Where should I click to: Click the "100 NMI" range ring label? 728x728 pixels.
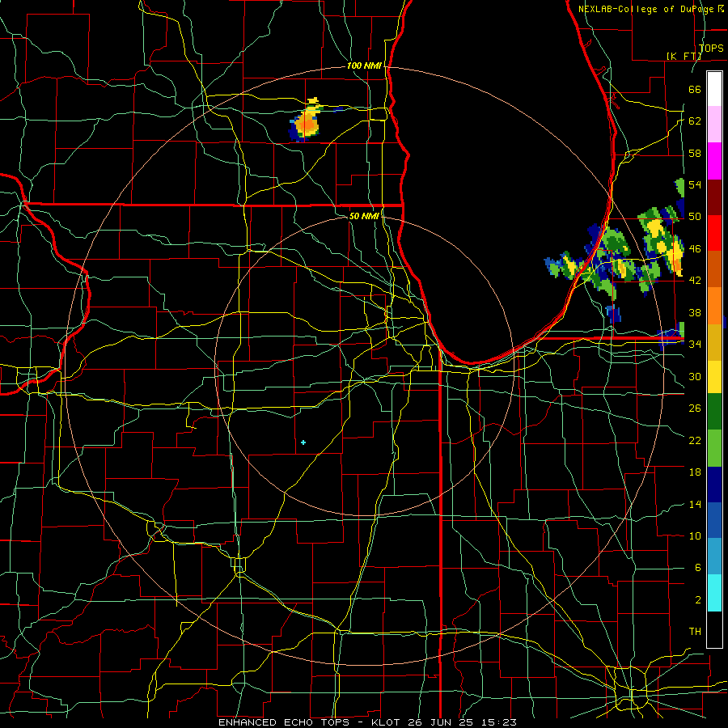(364, 66)
